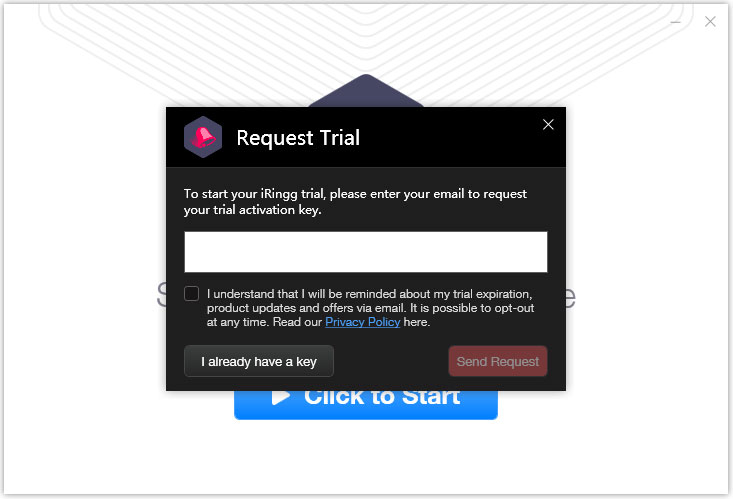Screen dimensions: 733x499
Task: Minimize the iRingg main window
Action: [675, 22]
